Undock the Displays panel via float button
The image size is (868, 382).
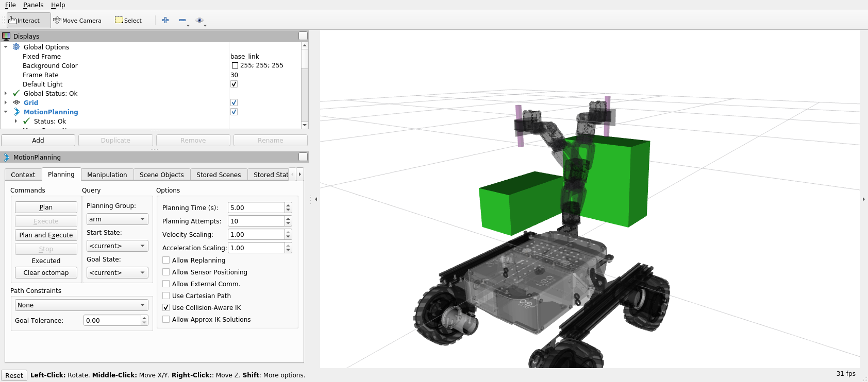tap(303, 36)
